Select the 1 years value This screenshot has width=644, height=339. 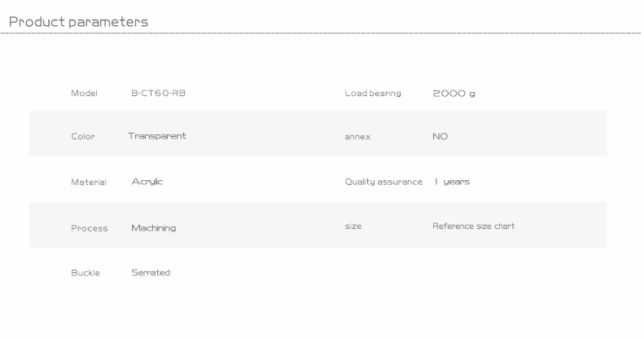(452, 182)
